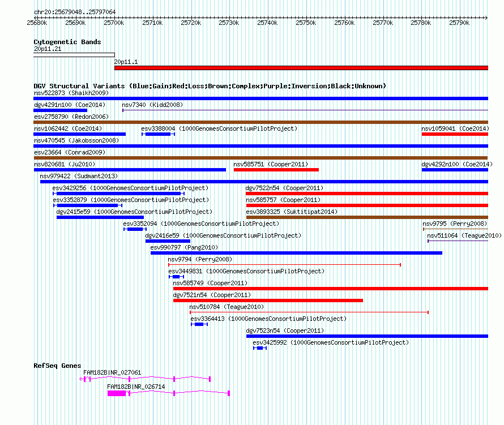Select the nsv585749 (Cooper2011) red bar
The image size is (504, 425).
click(x=330, y=289)
